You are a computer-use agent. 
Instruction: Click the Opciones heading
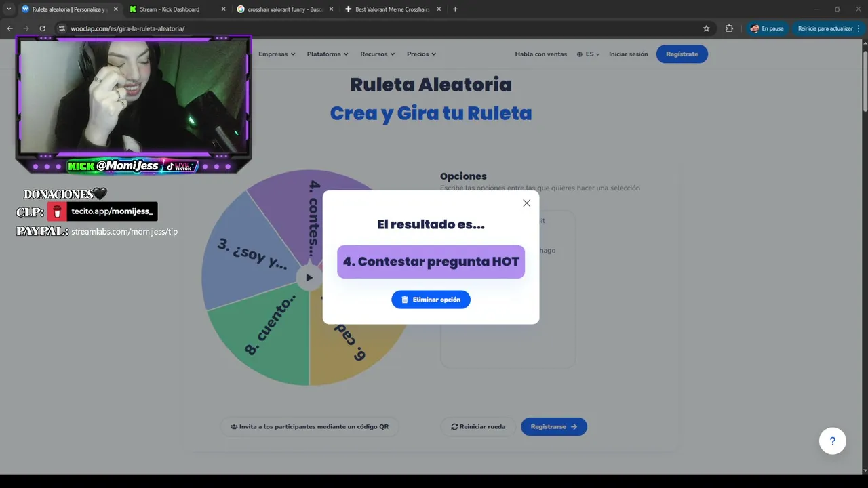(463, 176)
